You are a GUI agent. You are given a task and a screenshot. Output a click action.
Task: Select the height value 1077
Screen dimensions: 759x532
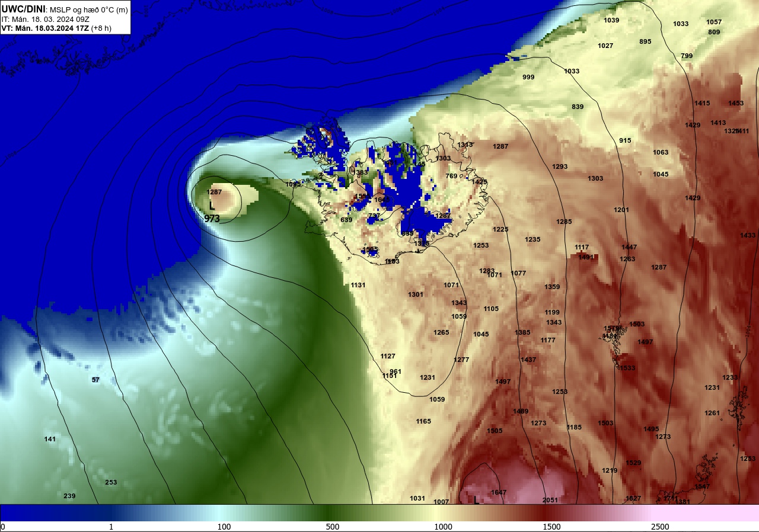[x=518, y=273]
